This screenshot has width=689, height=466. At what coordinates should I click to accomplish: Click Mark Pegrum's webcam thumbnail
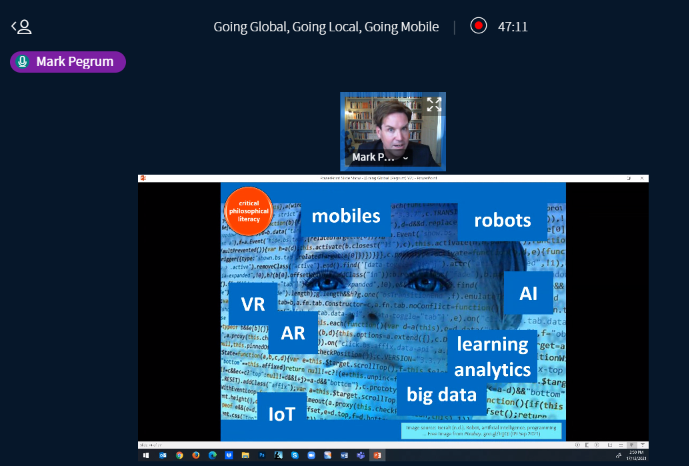click(393, 131)
